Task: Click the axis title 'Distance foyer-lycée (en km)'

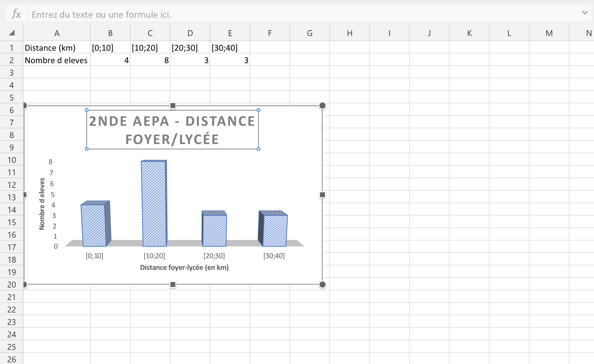Action: click(x=184, y=267)
